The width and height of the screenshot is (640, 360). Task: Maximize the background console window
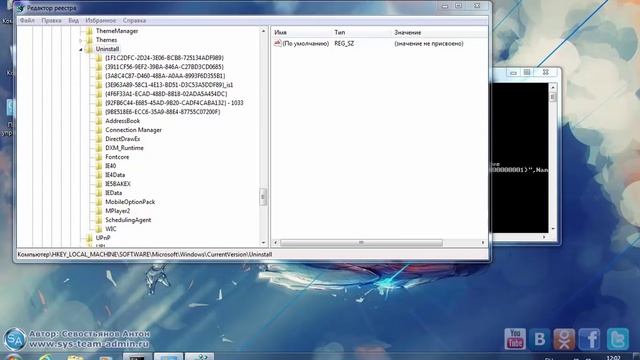click(527, 72)
